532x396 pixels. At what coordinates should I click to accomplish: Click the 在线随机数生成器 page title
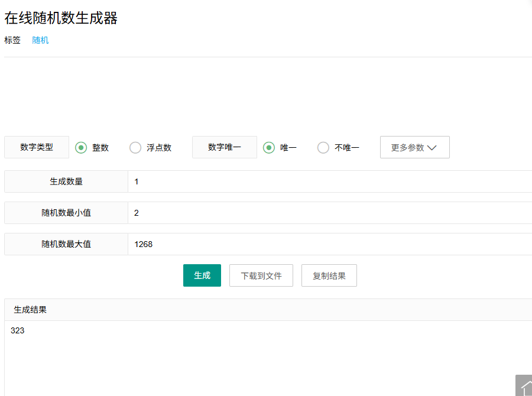(61, 18)
